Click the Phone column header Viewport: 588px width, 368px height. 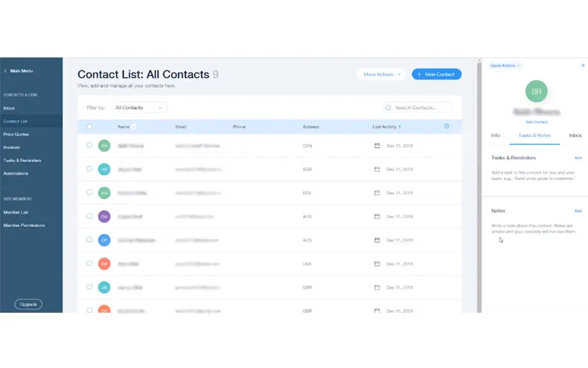click(239, 127)
